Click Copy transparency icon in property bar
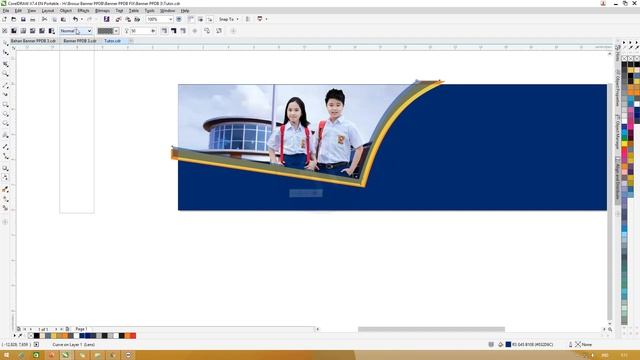 coord(207,31)
